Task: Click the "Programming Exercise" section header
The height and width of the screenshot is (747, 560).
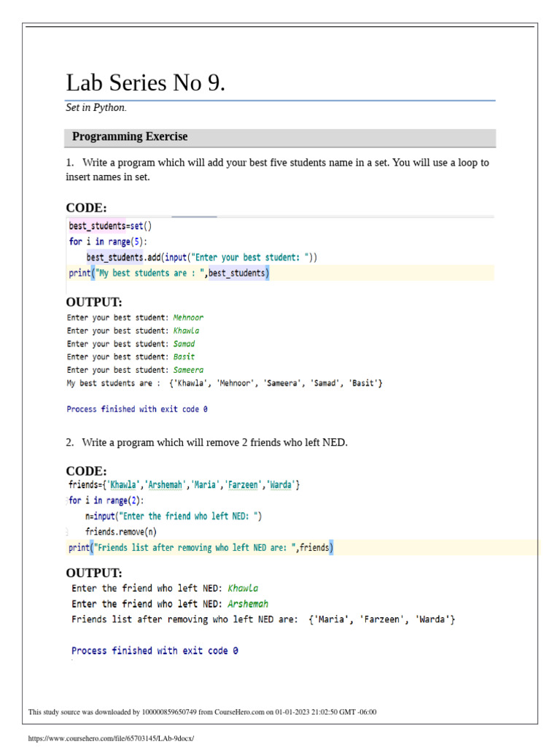Action: 130,136
